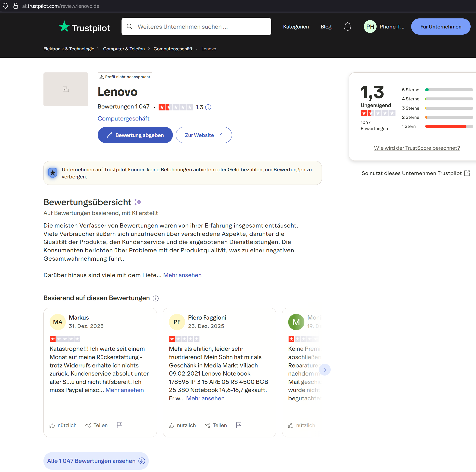476x472 pixels.
Task: Go to Elektronik & Technologie breadcrumb
Action: 69,49
